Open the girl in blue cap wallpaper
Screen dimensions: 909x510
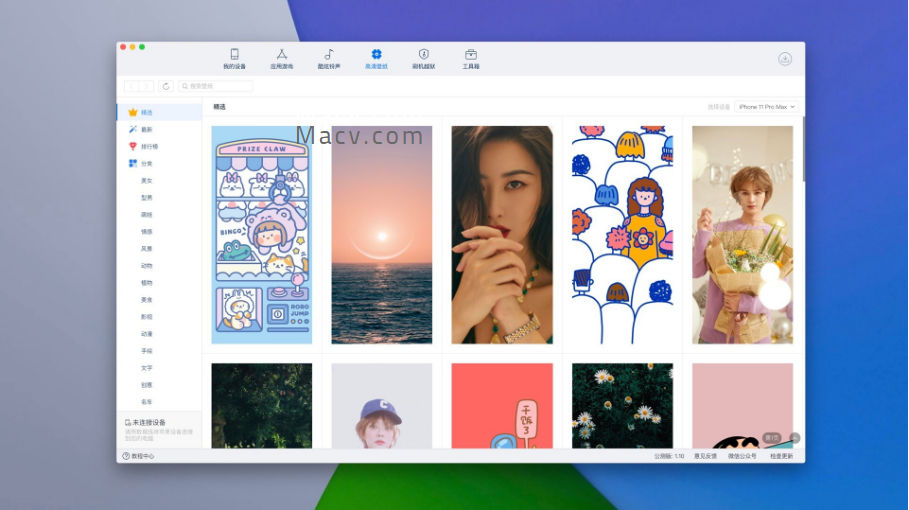[x=381, y=406]
